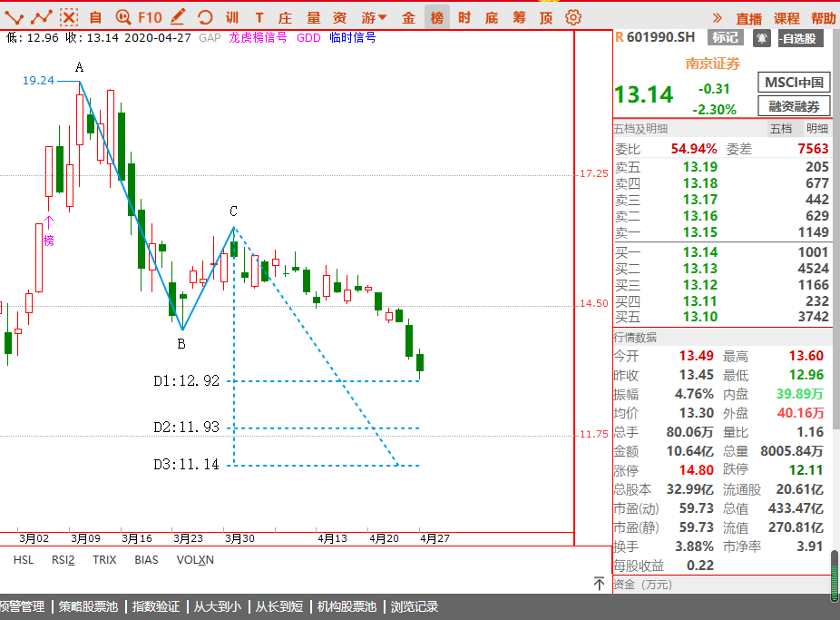The height and width of the screenshot is (620, 840).
Task: Click the 底 toolbar button
Action: point(492,17)
